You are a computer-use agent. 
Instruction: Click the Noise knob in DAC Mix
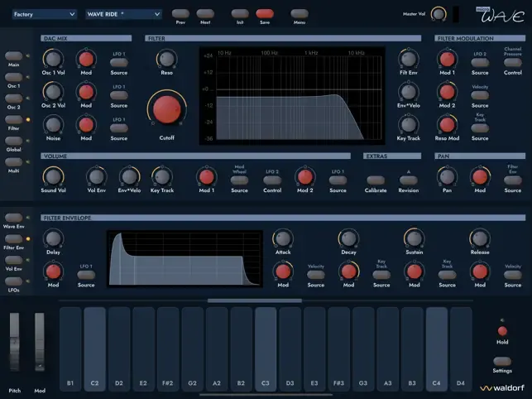coord(53,125)
